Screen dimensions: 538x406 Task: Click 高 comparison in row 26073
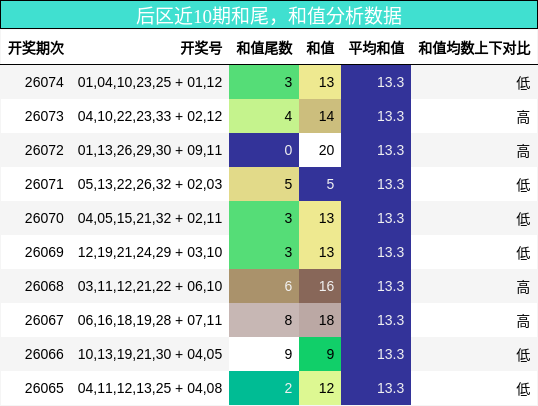click(523, 117)
